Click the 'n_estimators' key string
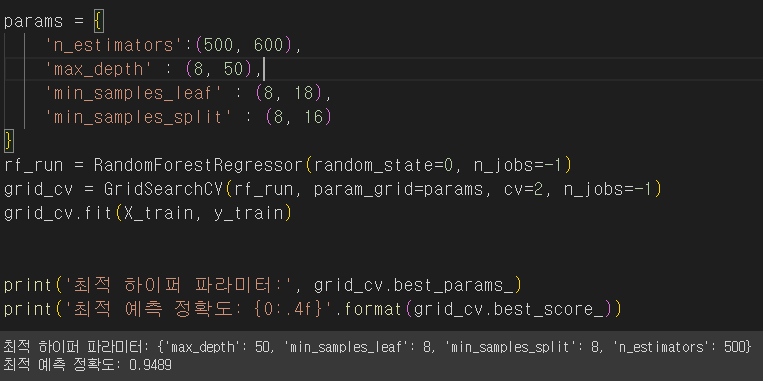763x381 pixels. pos(113,45)
